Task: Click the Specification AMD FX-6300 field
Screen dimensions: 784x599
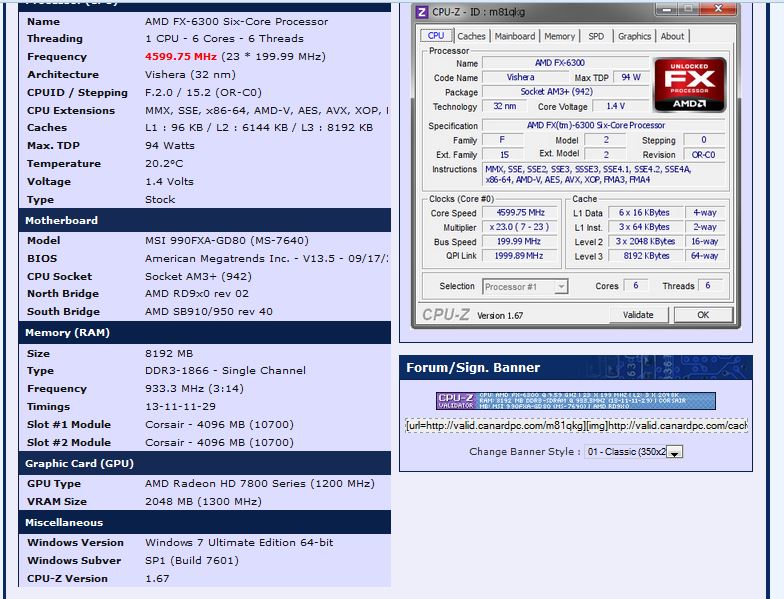Action: (x=604, y=126)
